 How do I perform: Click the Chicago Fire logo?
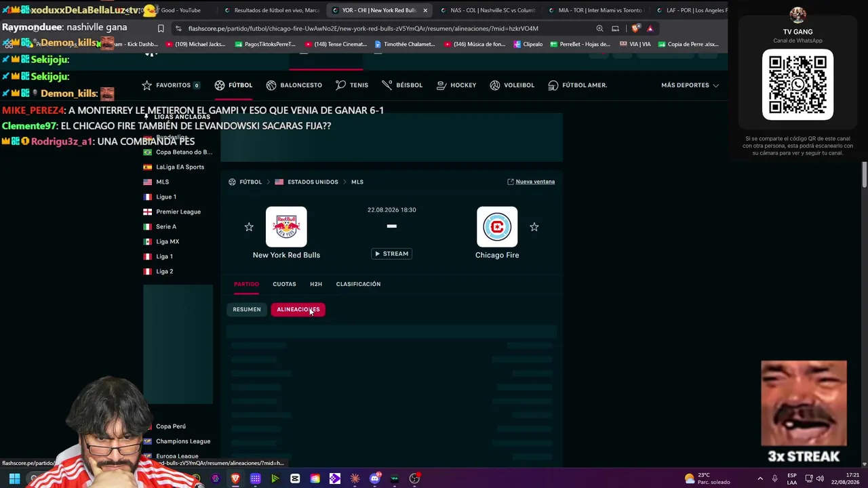497,227
